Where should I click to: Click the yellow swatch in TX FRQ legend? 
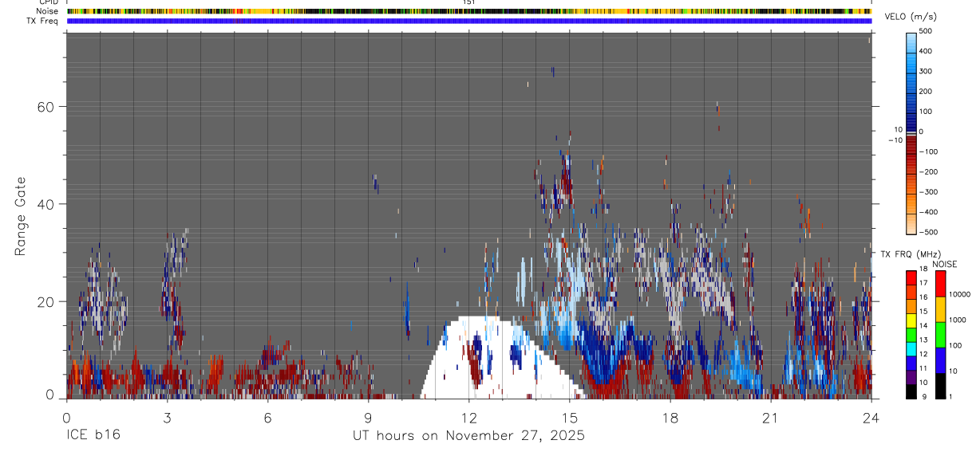(x=911, y=320)
